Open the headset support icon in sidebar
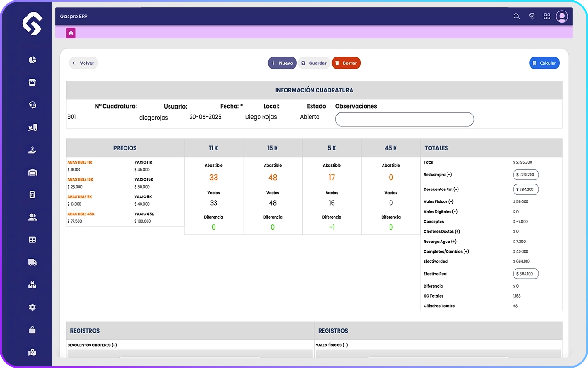The image size is (588, 368). 32,105
